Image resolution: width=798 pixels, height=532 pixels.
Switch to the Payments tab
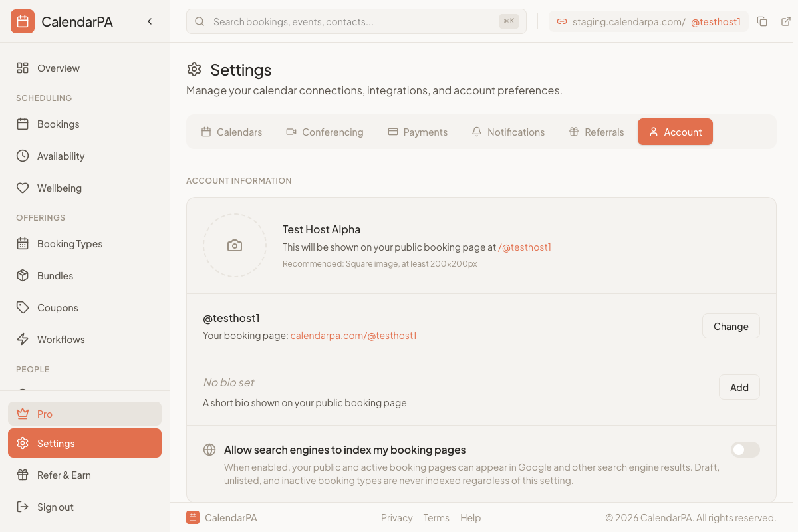pos(418,132)
